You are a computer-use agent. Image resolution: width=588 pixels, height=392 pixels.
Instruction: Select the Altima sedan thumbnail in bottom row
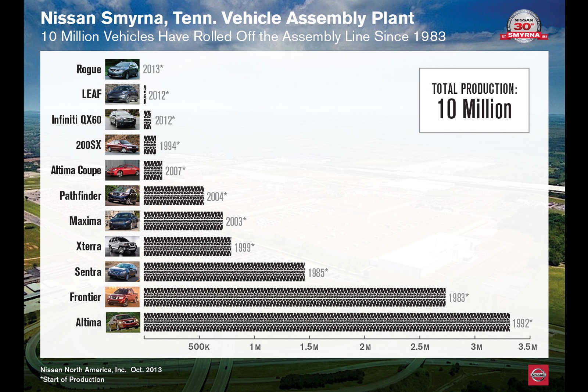click(123, 322)
